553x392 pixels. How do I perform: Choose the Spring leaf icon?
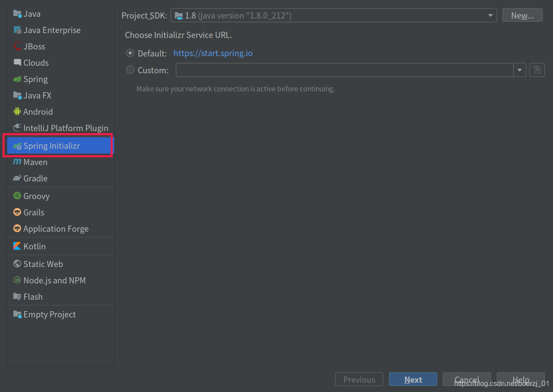(17, 79)
